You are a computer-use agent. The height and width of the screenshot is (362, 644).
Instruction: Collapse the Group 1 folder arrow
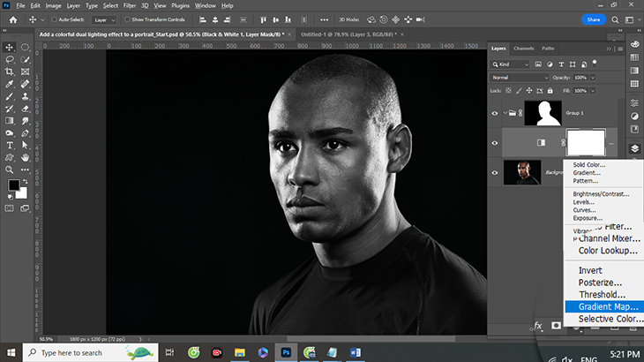pyautogui.click(x=506, y=113)
